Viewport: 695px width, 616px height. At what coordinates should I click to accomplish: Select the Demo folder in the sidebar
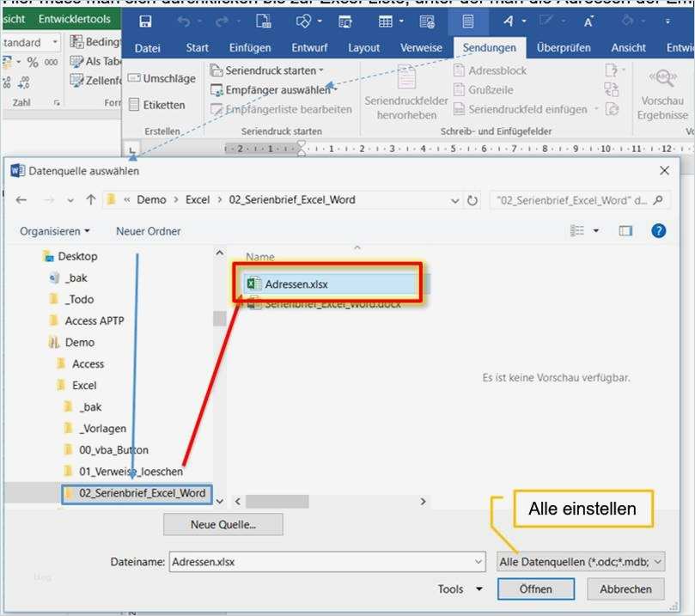tap(79, 342)
